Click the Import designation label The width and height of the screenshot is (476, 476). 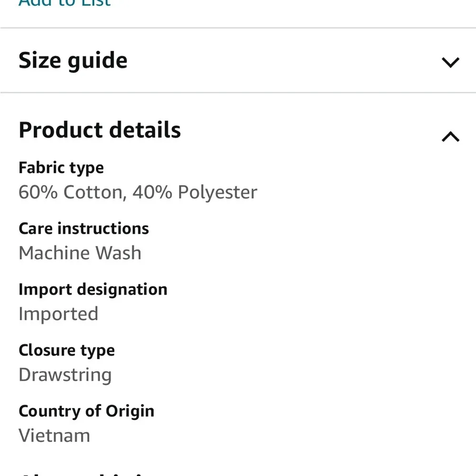tap(93, 289)
